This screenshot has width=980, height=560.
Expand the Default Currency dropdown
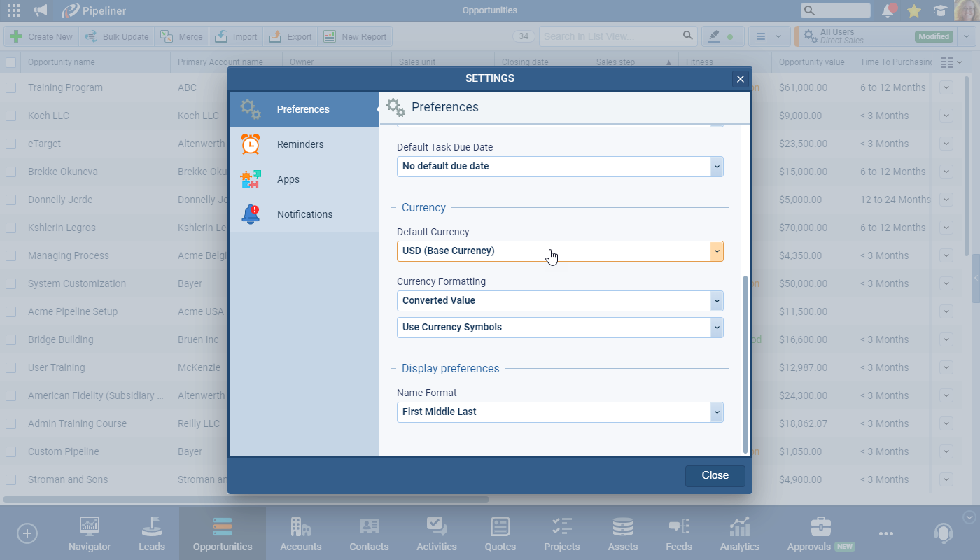tap(716, 251)
